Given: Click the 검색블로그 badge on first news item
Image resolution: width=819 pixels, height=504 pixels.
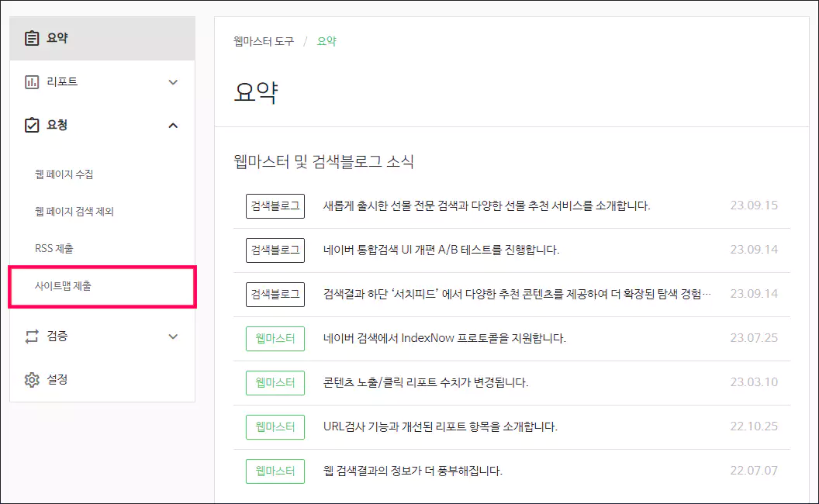Looking at the screenshot, I should click(275, 205).
